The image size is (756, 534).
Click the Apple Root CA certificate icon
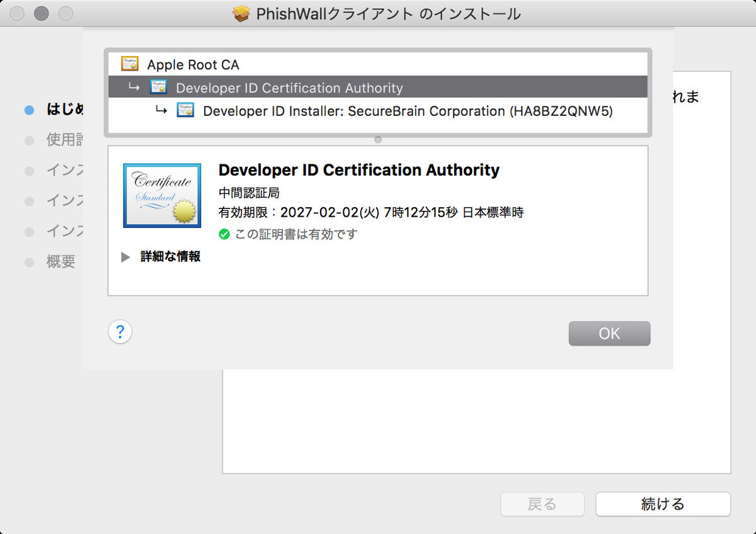(x=130, y=64)
